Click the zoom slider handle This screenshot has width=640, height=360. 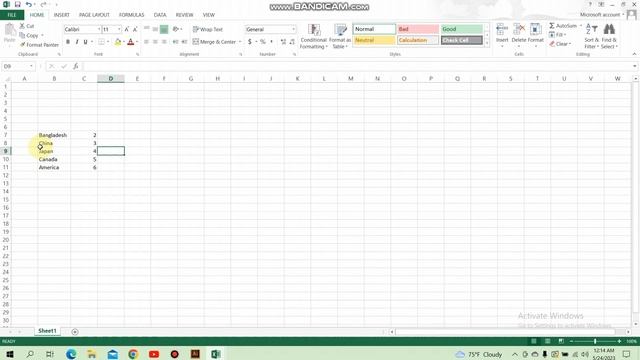595,341
